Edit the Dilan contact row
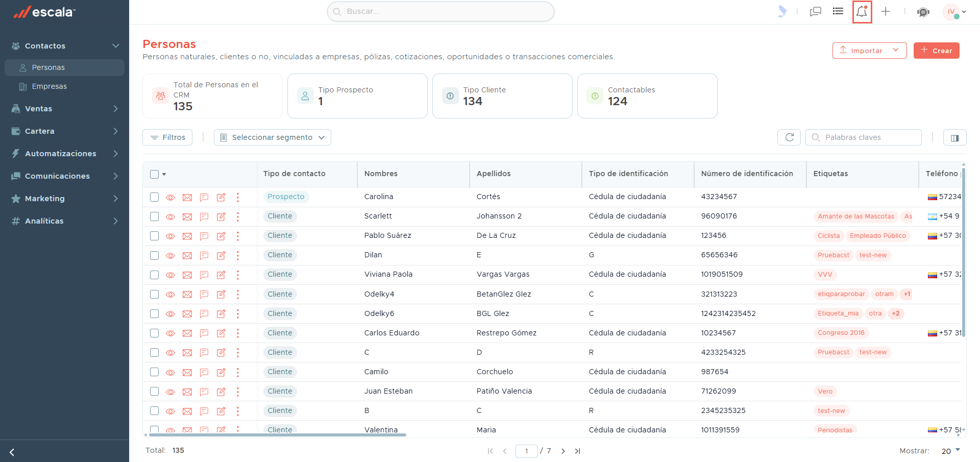The width and height of the screenshot is (980, 462). (x=221, y=255)
